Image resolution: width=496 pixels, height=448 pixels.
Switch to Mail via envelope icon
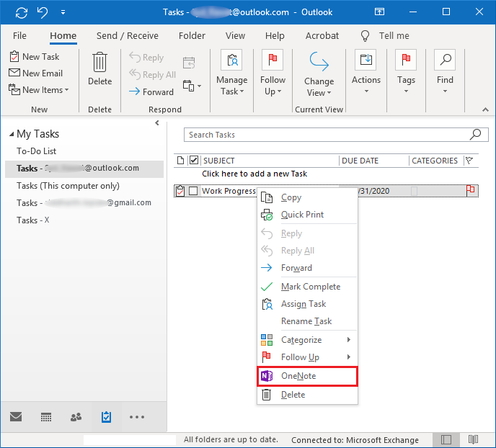point(16,417)
